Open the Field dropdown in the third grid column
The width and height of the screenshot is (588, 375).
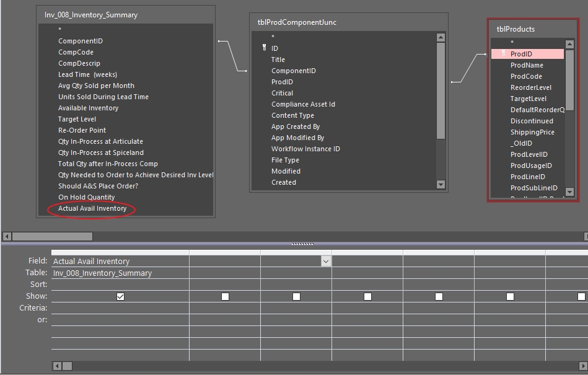tap(326, 262)
